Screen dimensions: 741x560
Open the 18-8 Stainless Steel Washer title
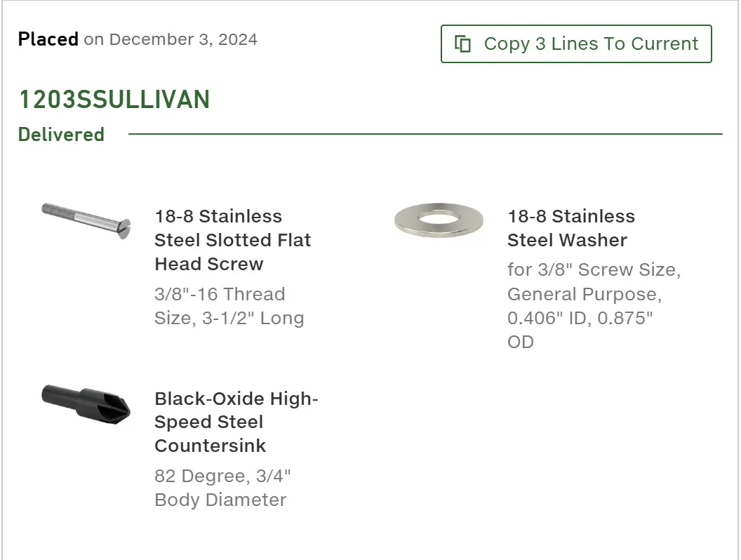click(570, 228)
